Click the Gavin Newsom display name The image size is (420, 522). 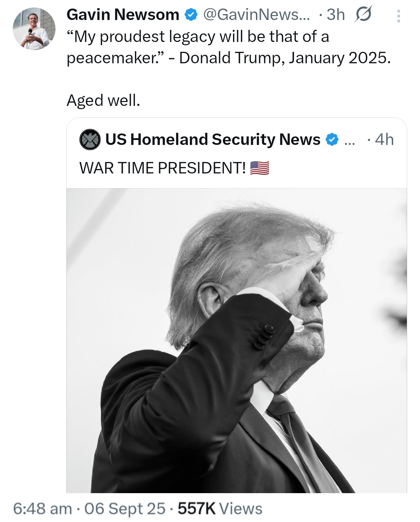pos(123,15)
